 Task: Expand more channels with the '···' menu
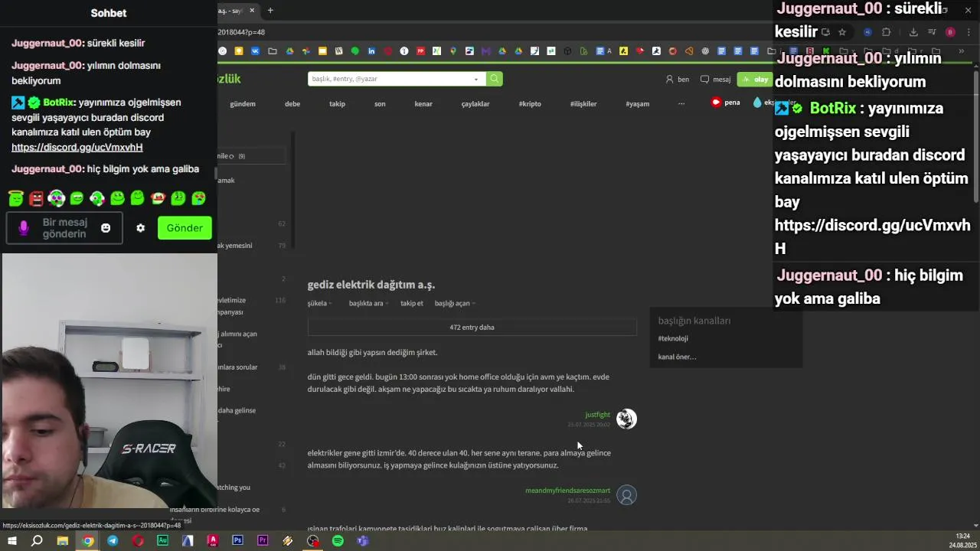[681, 103]
